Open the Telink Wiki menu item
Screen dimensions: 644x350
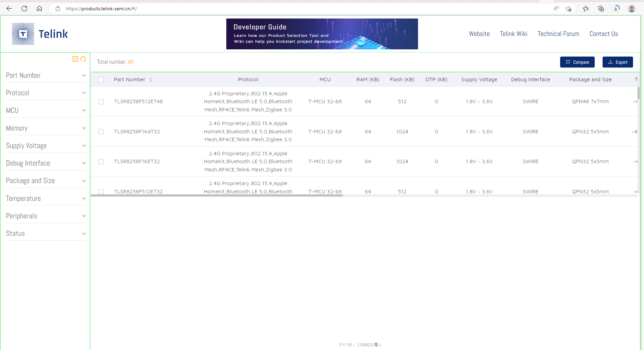(513, 34)
